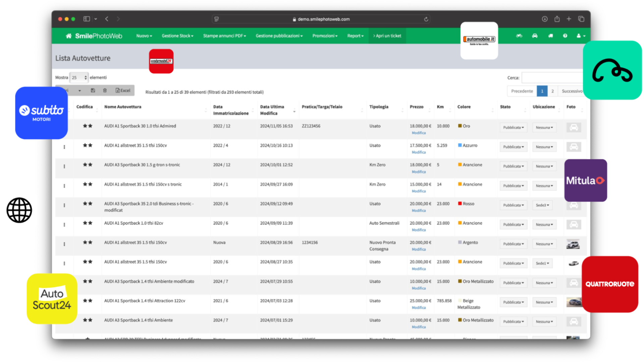Click the Excel export button
644x362 pixels.
[123, 90]
